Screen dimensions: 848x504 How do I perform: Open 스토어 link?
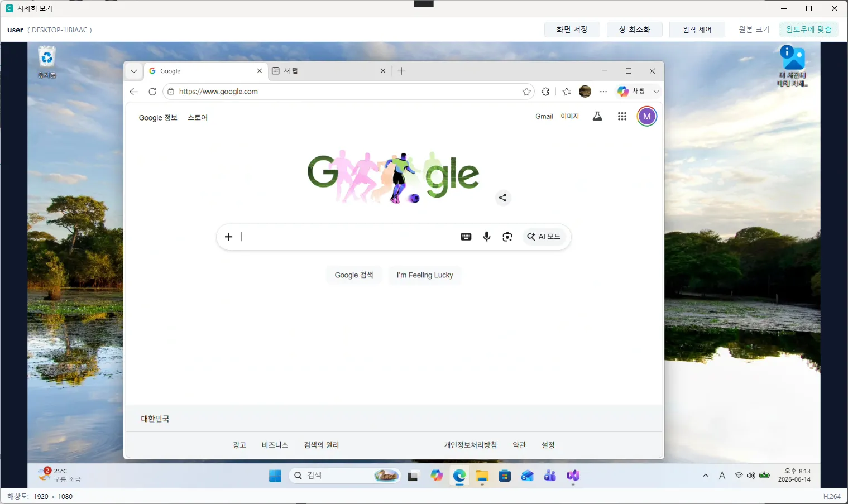(x=198, y=118)
